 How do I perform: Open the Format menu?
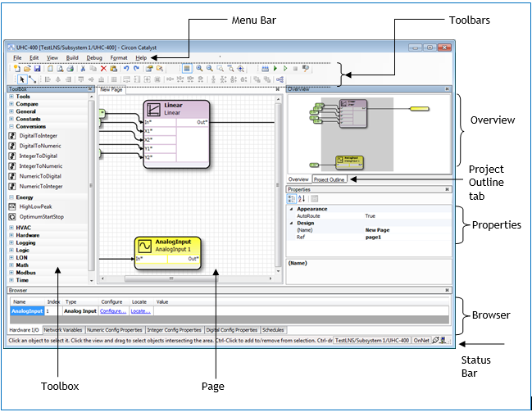(x=119, y=58)
